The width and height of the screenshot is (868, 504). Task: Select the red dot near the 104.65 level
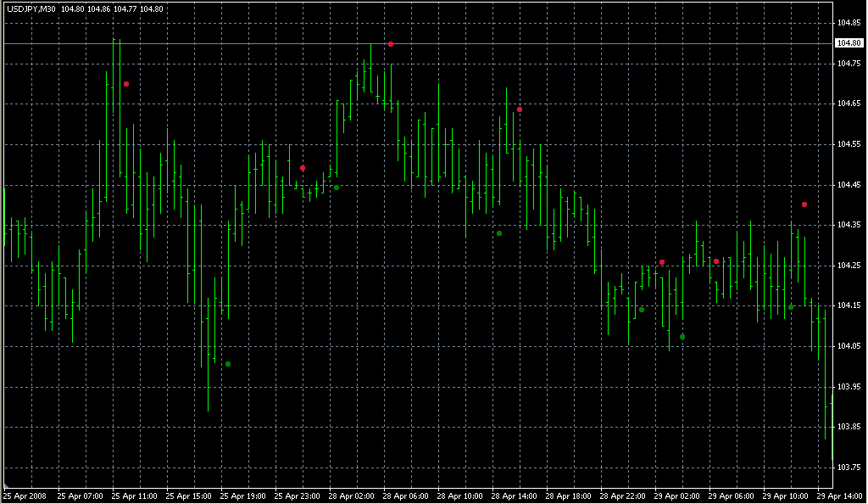point(520,109)
